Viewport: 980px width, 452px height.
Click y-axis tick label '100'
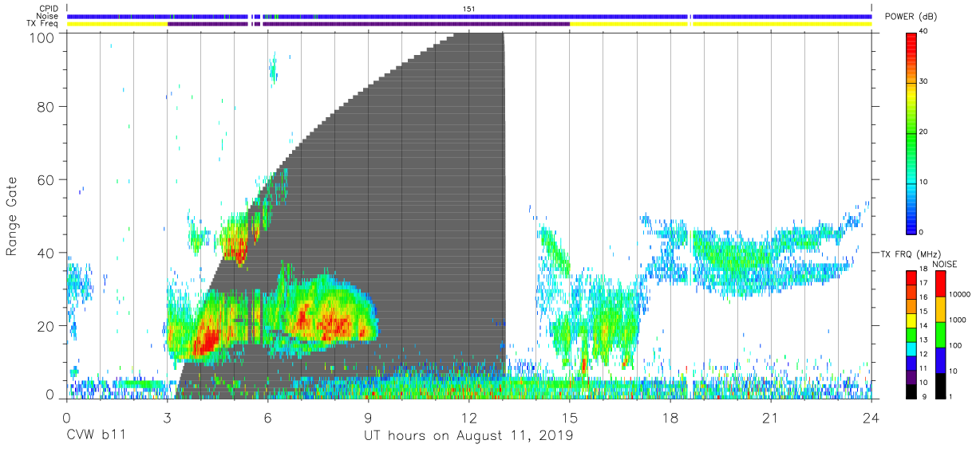[42, 37]
